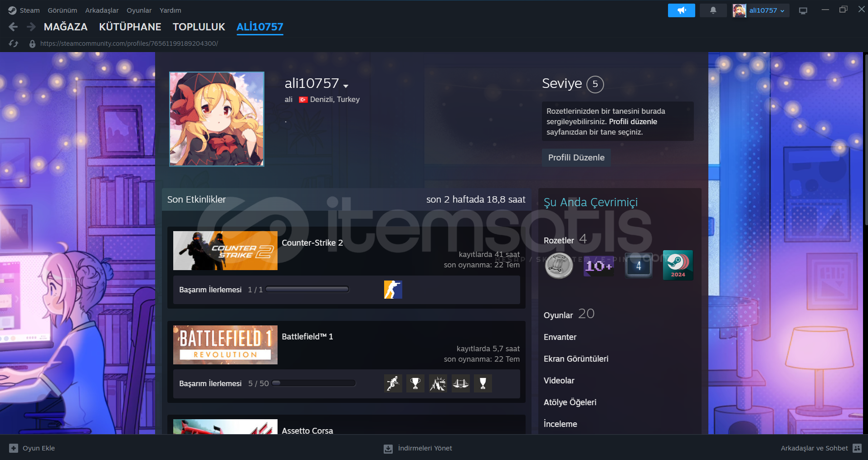Open the Oyunlar 20 link
This screenshot has width=868, height=460.
[x=569, y=314]
